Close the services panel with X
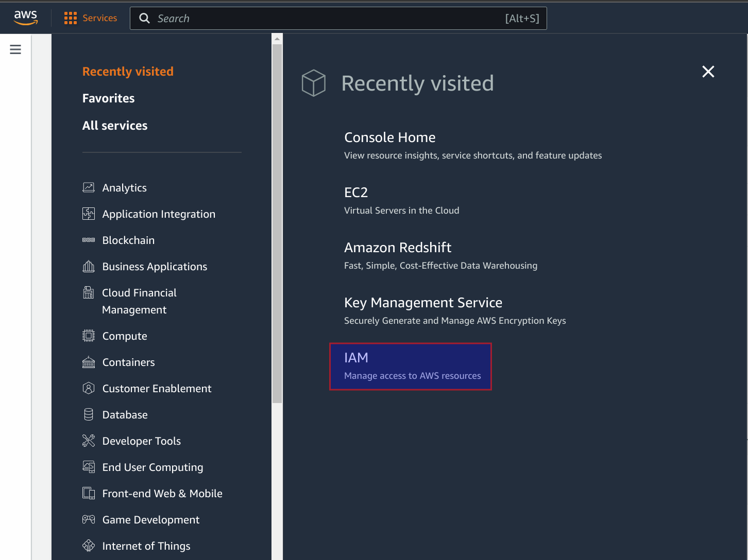The image size is (748, 560). (708, 72)
